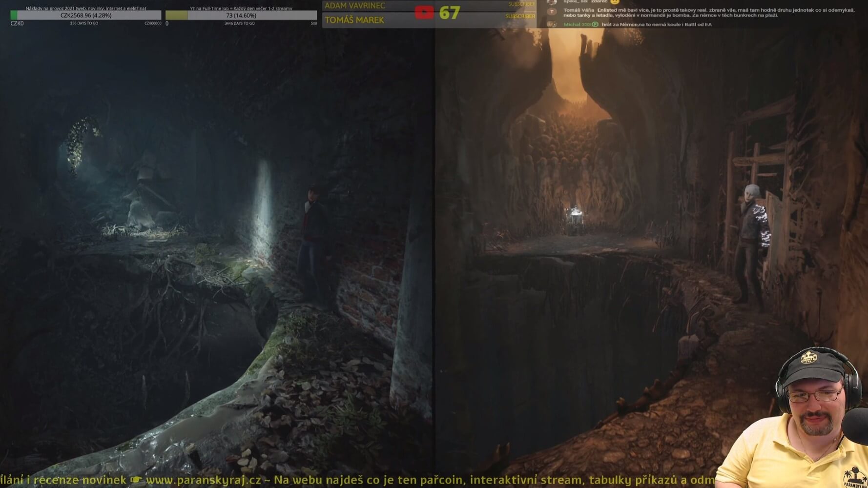Click the red-jacketed character in left scene
Screen dimensions: 868x488
coord(311,234)
